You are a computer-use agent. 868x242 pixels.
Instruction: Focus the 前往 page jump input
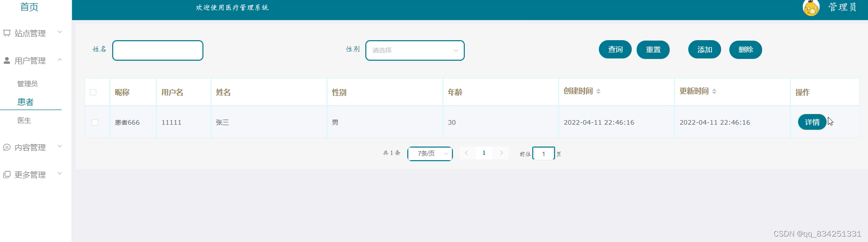point(544,153)
